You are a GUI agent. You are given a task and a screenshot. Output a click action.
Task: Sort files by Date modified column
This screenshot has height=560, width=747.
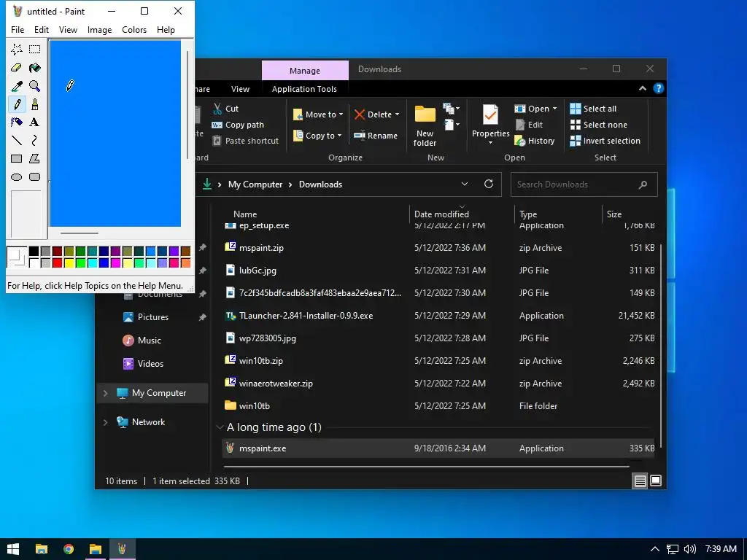click(x=441, y=214)
